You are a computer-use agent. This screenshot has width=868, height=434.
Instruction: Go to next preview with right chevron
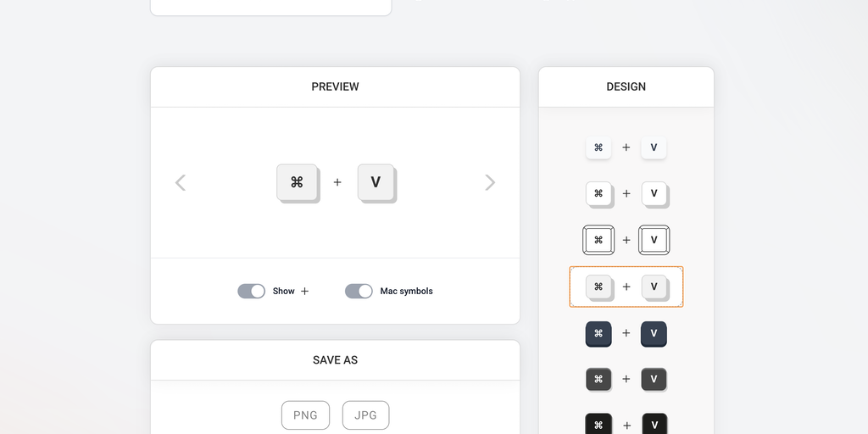tap(490, 182)
